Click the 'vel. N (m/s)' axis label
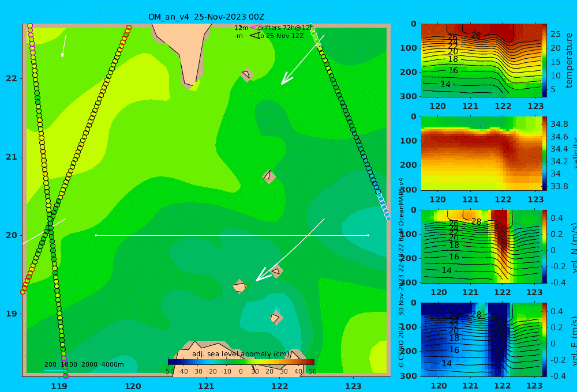This screenshot has height=392, width=577. (574, 247)
